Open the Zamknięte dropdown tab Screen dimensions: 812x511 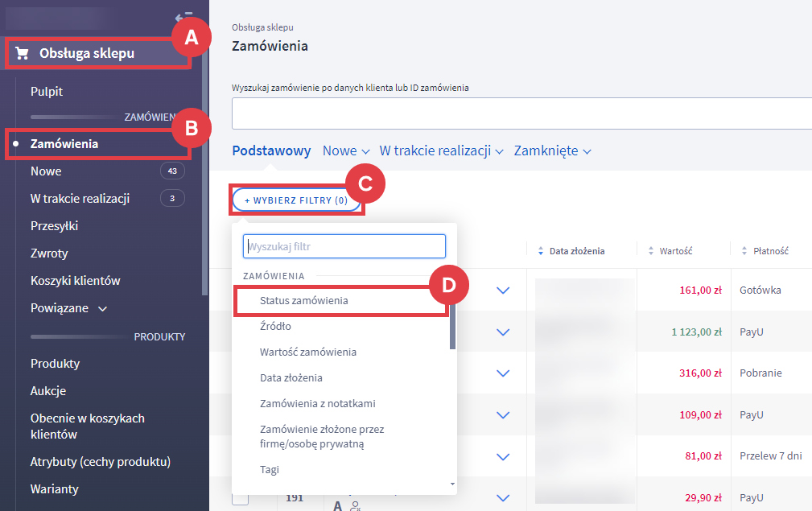click(x=552, y=150)
